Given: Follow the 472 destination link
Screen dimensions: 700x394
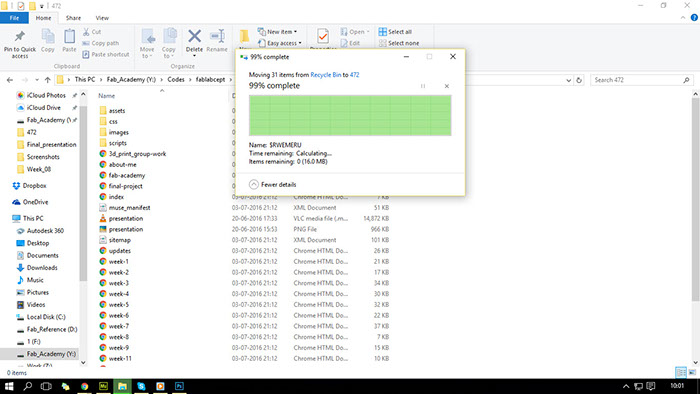Looking at the screenshot, I should [354, 75].
